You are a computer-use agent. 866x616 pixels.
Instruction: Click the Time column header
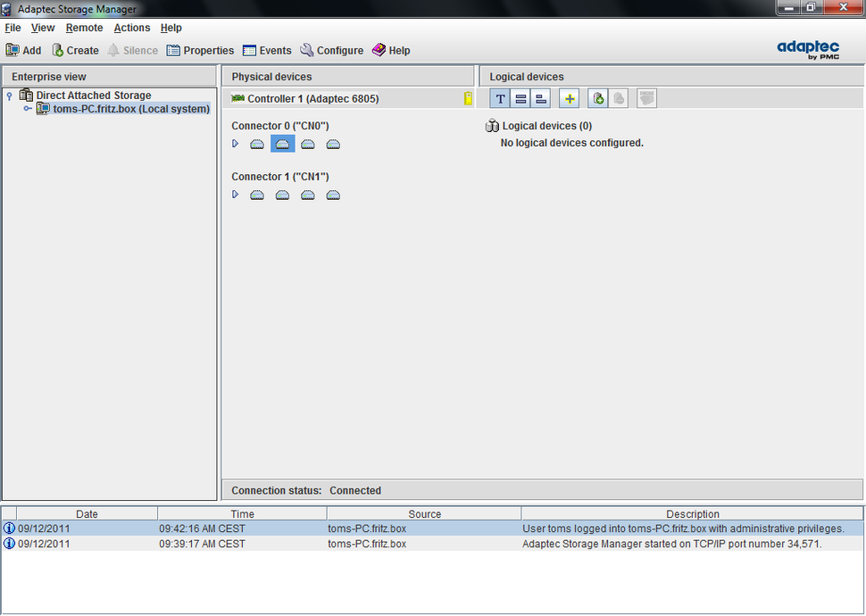tap(243, 514)
